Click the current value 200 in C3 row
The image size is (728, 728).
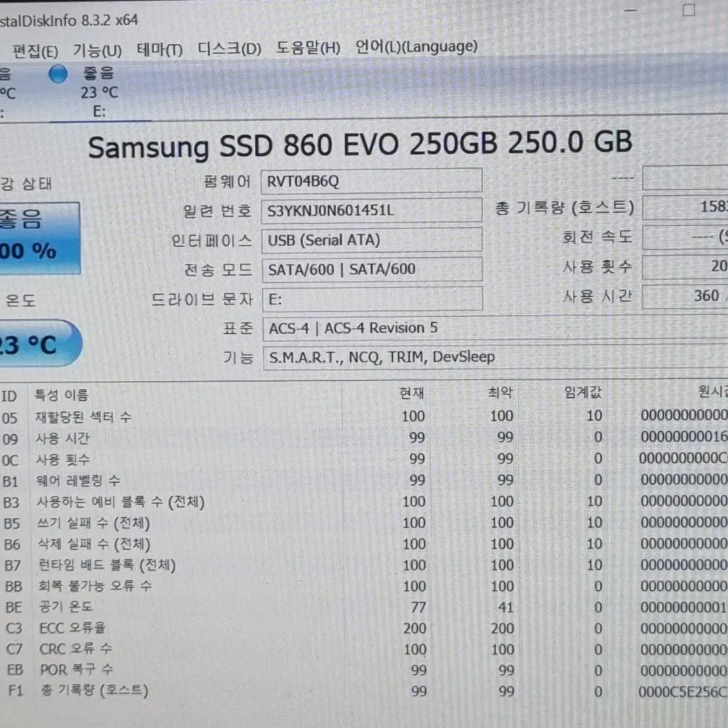414,628
